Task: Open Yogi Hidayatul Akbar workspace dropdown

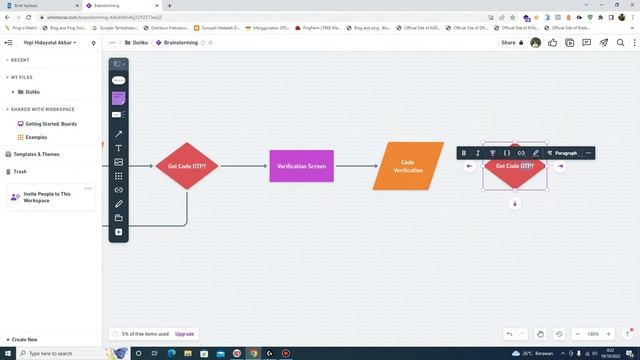Action: pos(49,42)
